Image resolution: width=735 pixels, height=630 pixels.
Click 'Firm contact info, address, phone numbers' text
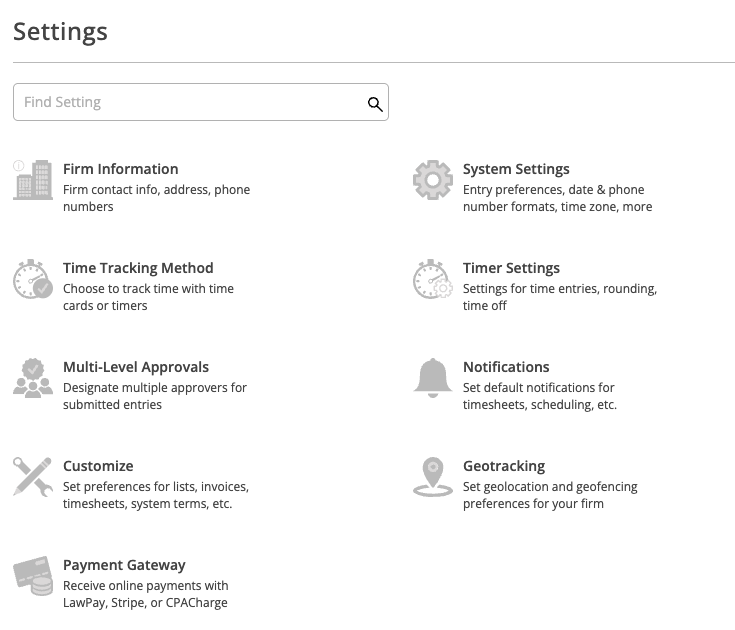pos(157,198)
